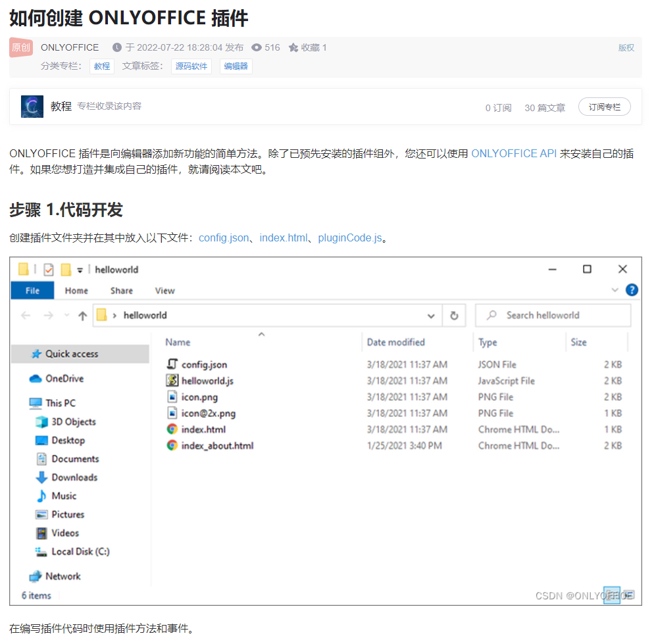Open the Customize Quick Access Toolbar dropdown
The width and height of the screenshot is (656, 644).
click(x=80, y=270)
